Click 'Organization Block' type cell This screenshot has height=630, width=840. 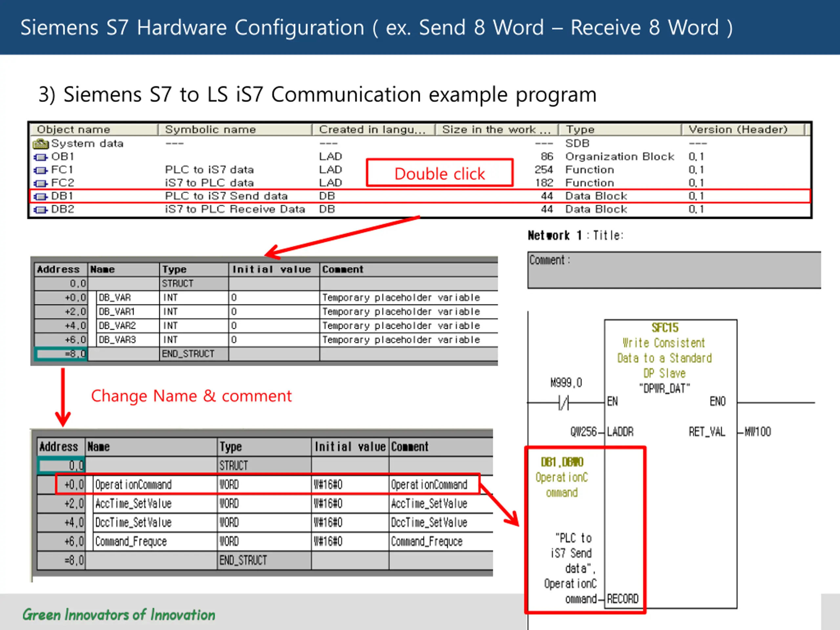click(x=620, y=157)
